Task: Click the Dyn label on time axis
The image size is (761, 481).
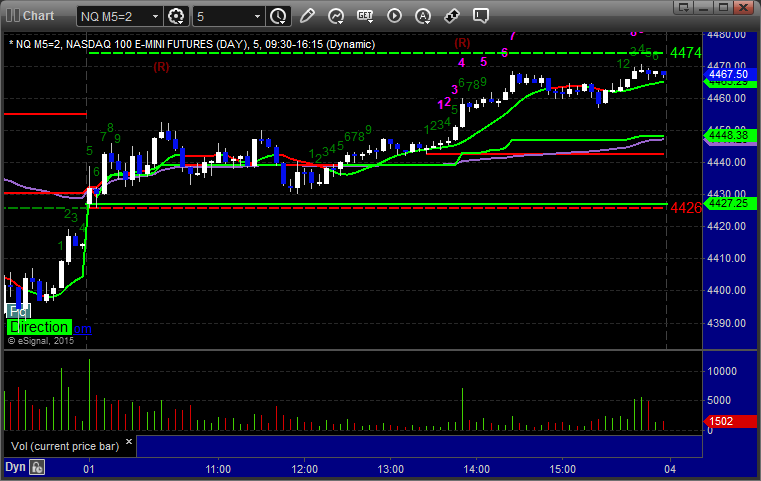Action: point(15,467)
